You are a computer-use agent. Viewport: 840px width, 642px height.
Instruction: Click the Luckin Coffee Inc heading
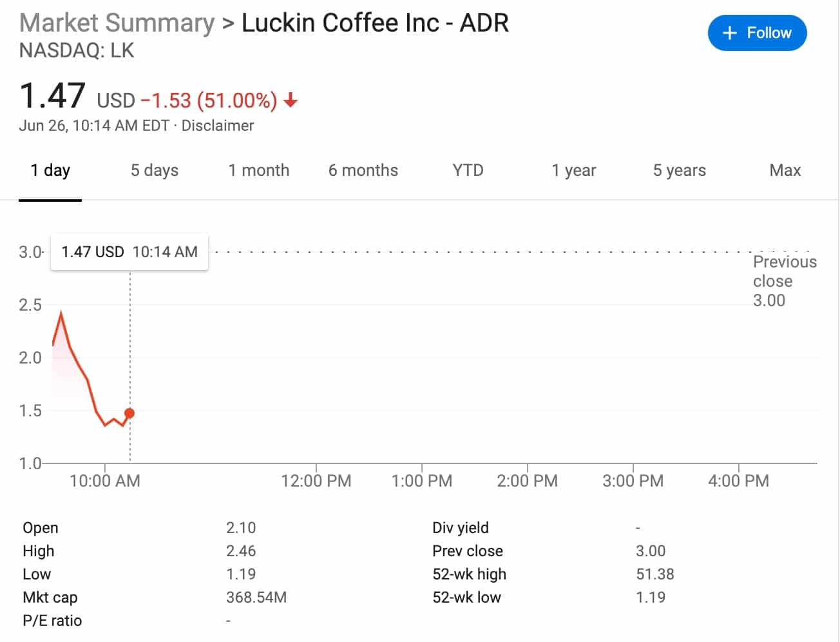(375, 22)
